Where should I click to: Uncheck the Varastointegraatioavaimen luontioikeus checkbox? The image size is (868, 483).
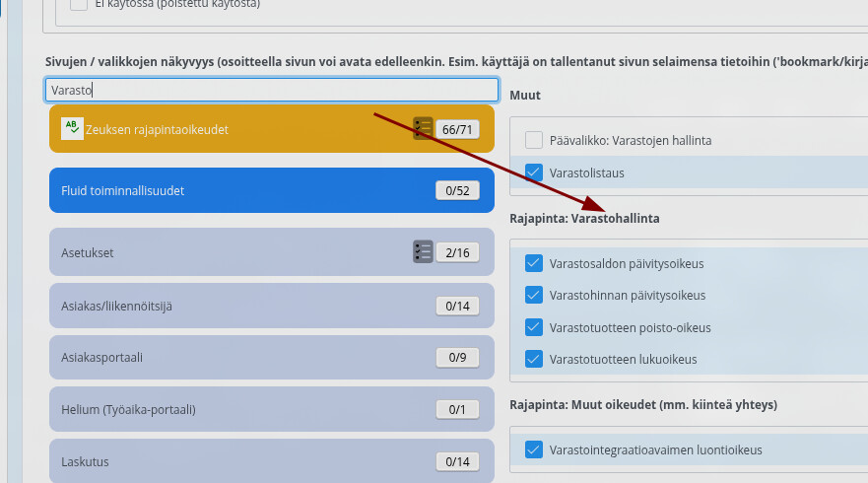click(534, 449)
